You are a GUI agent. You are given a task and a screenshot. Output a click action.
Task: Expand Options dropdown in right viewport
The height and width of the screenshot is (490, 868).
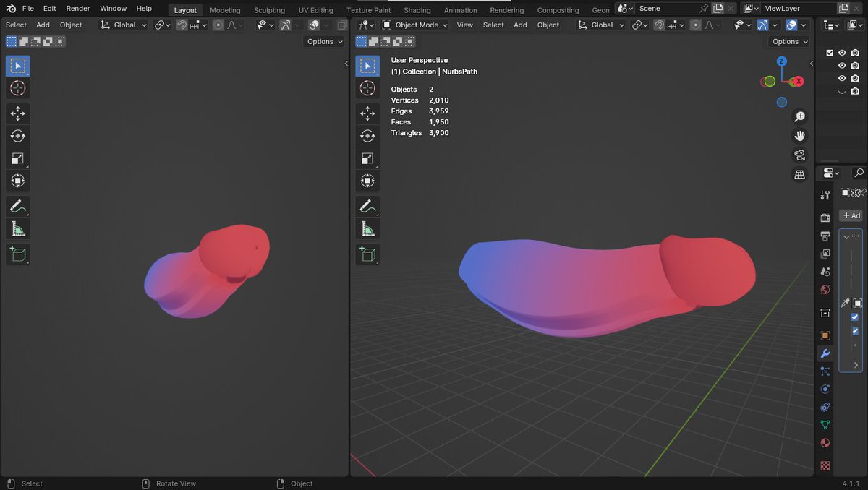click(790, 42)
